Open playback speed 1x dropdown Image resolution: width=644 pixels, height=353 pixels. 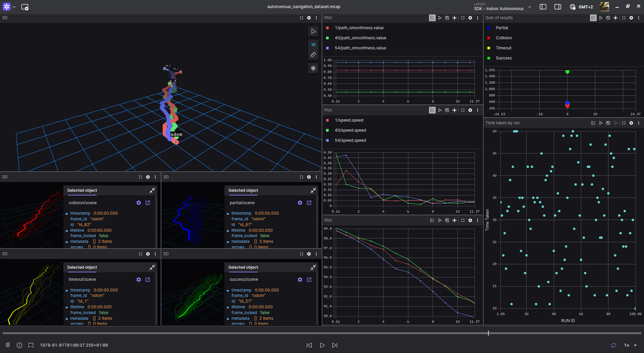[x=630, y=345]
